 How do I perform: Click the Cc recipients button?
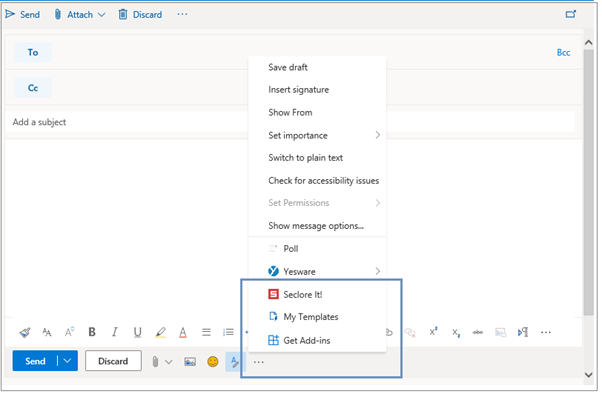point(33,88)
